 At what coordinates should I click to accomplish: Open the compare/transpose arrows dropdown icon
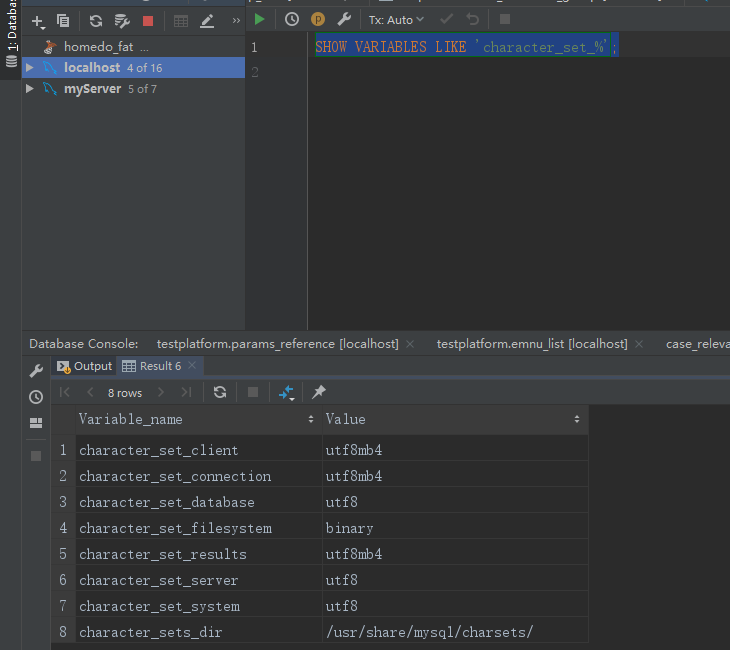(286, 393)
